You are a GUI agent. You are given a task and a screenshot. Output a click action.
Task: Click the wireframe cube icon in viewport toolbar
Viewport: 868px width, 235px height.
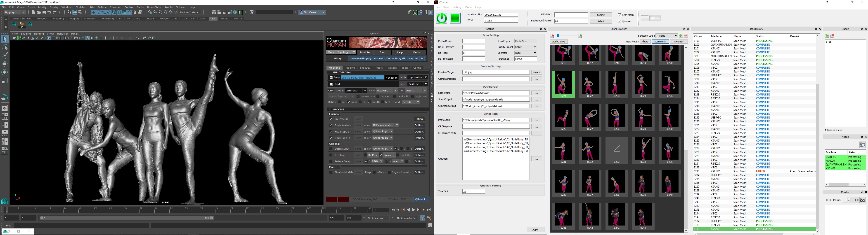click(83, 38)
